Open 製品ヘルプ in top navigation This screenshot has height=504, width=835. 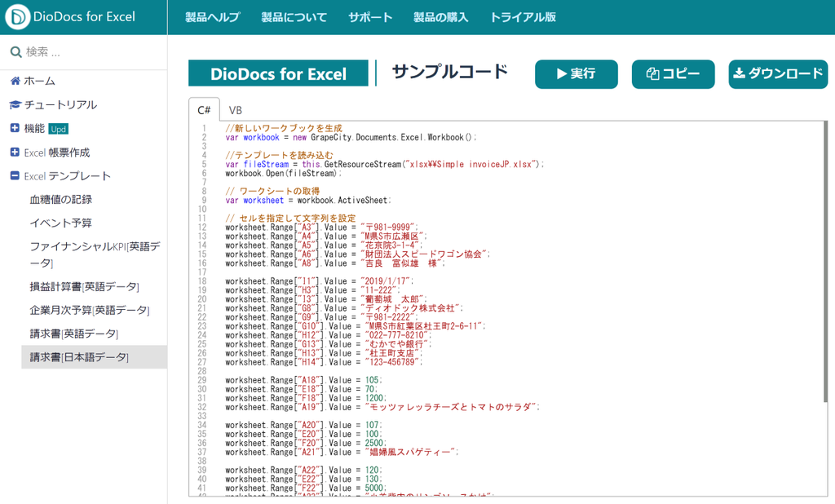(213, 17)
